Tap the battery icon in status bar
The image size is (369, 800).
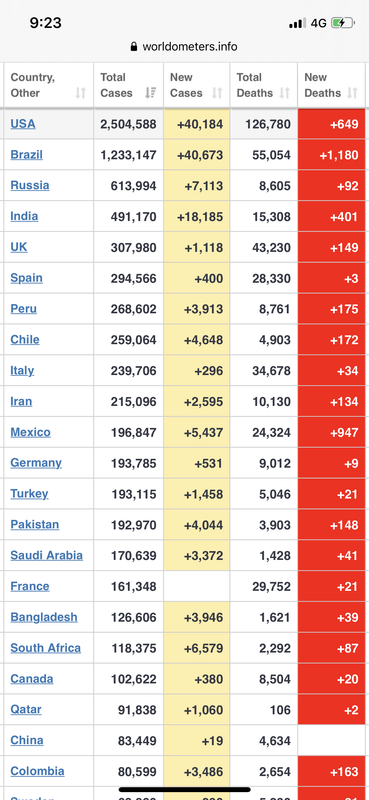coord(343,23)
